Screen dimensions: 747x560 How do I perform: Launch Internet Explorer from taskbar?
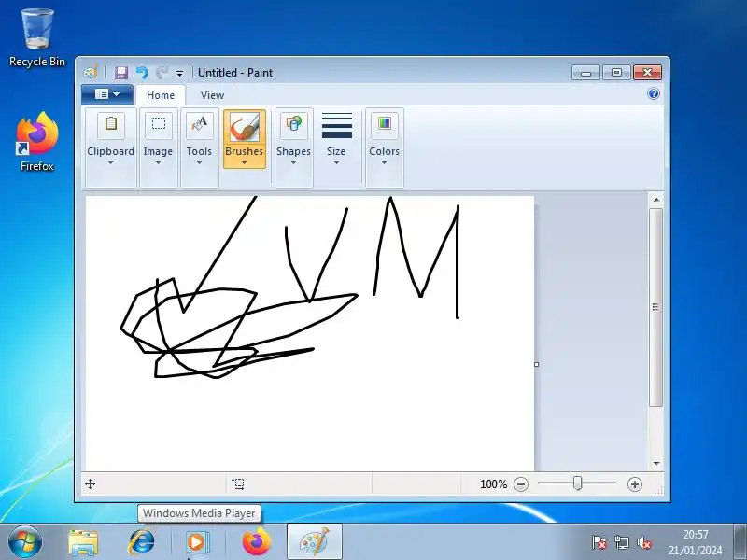(142, 542)
